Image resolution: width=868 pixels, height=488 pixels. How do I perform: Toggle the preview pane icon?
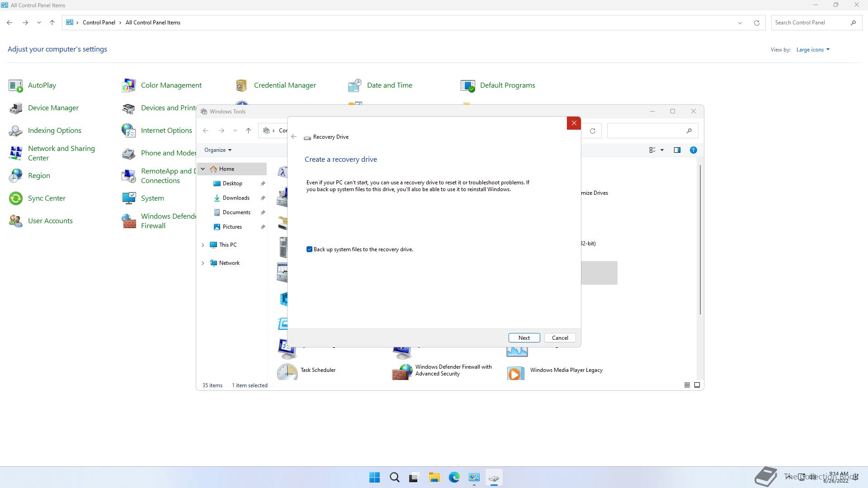(677, 150)
